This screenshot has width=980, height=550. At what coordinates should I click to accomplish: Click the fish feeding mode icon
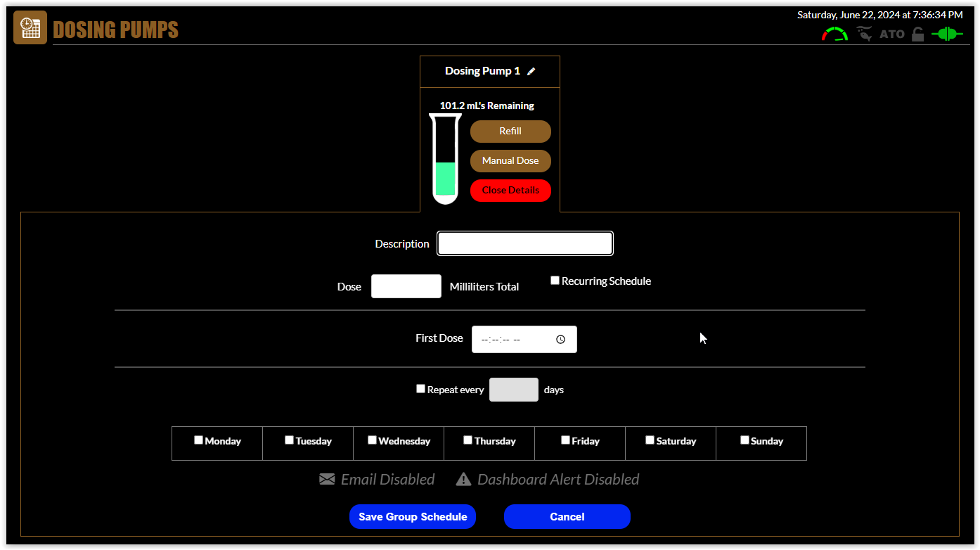click(864, 34)
